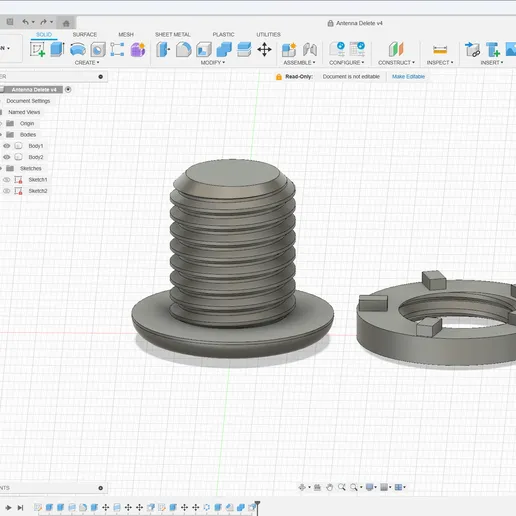The width and height of the screenshot is (516, 516).
Task: Switch to the PLASTIC tab
Action: tap(223, 34)
